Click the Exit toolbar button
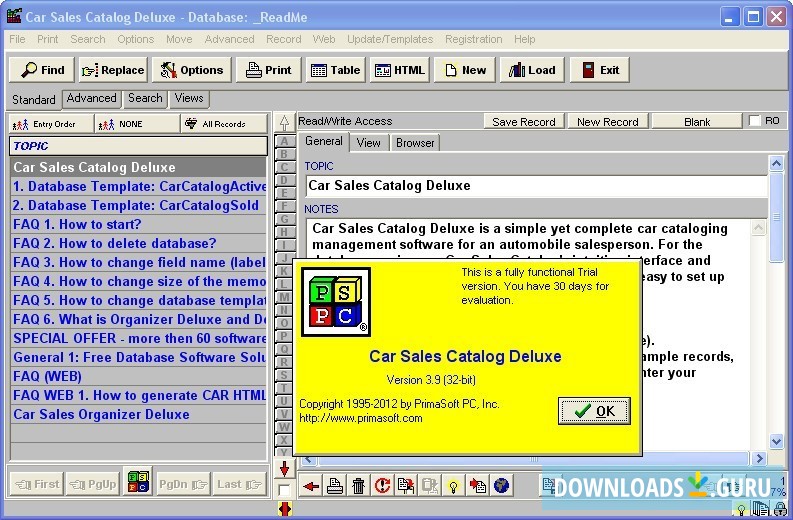 coord(600,70)
